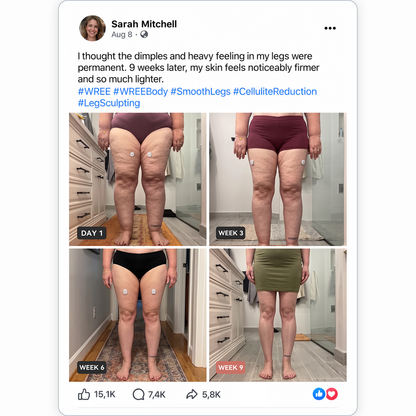Click the share arrow icon

tap(192, 395)
